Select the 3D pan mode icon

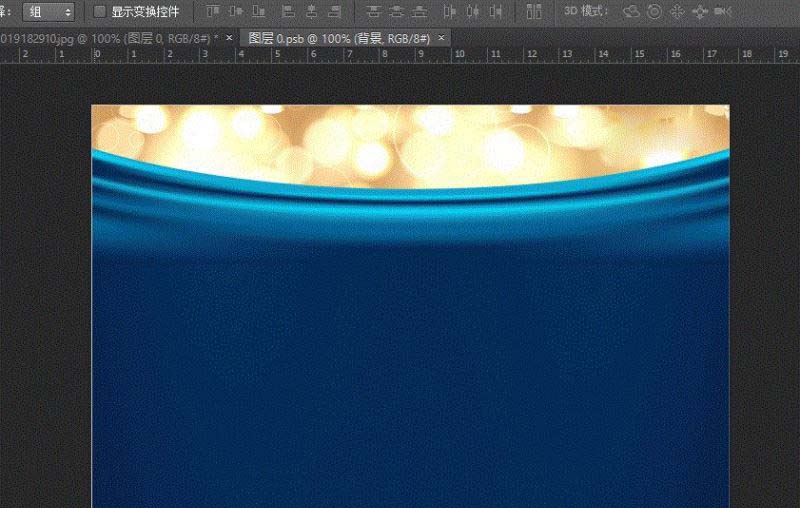pos(677,11)
